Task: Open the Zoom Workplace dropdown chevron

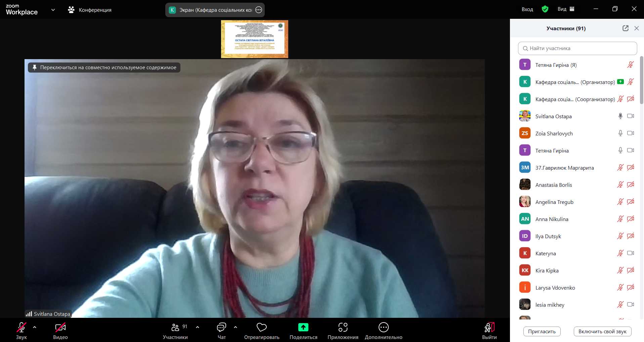Action: 53,10
